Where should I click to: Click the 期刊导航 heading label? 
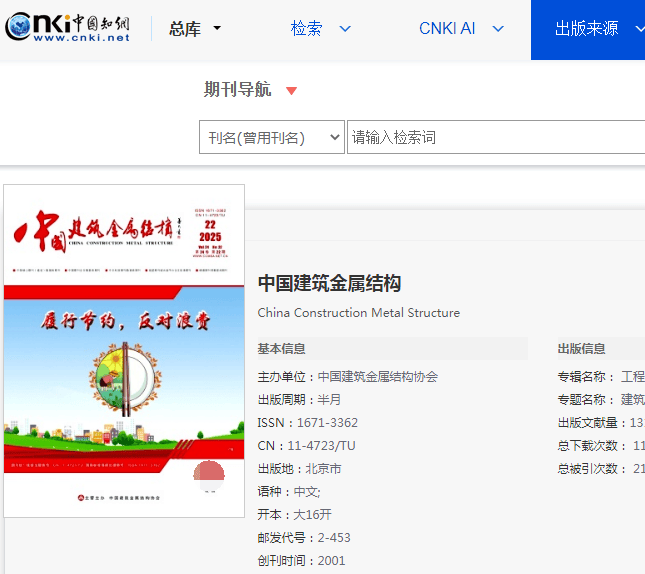click(x=237, y=89)
